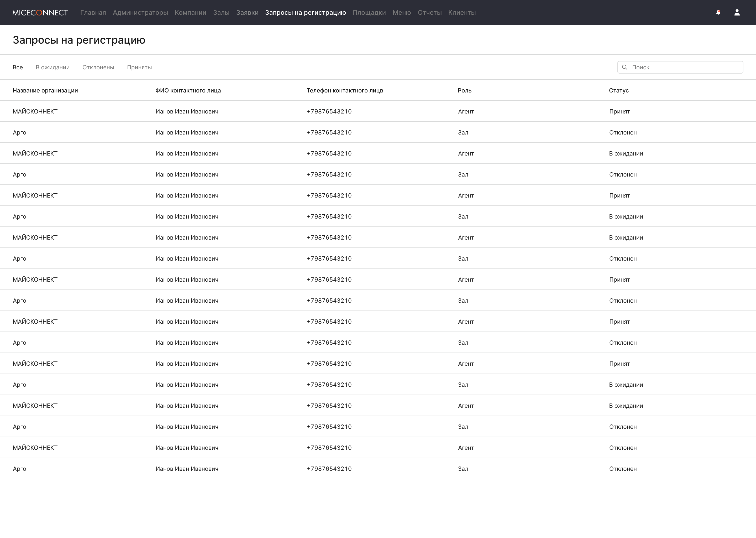
Task: Open the user profile icon
Action: click(x=737, y=12)
